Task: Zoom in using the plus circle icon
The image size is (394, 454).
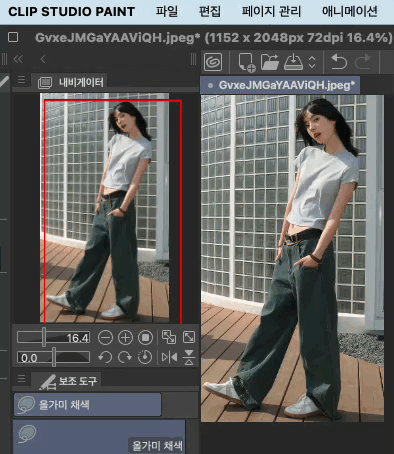Action: point(125,338)
